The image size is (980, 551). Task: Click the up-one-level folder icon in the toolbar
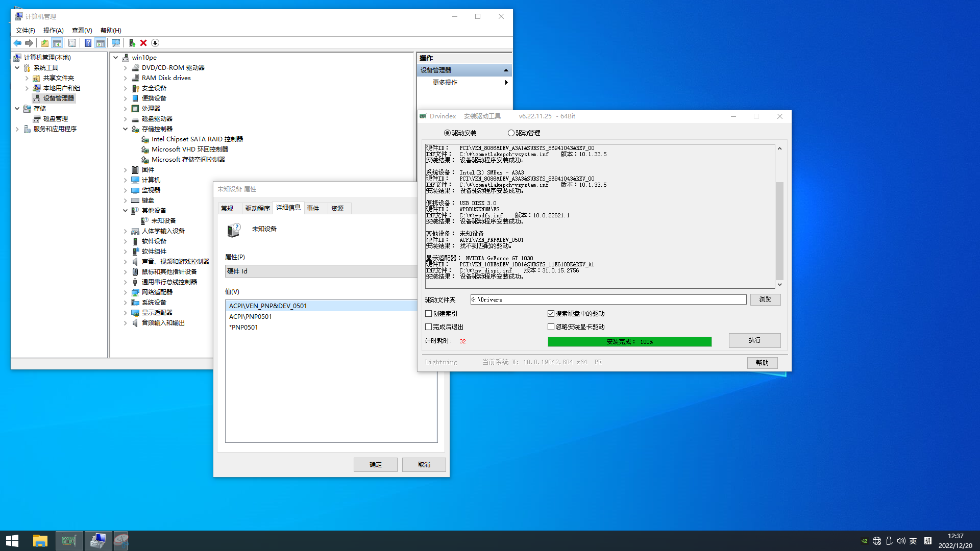click(x=45, y=43)
